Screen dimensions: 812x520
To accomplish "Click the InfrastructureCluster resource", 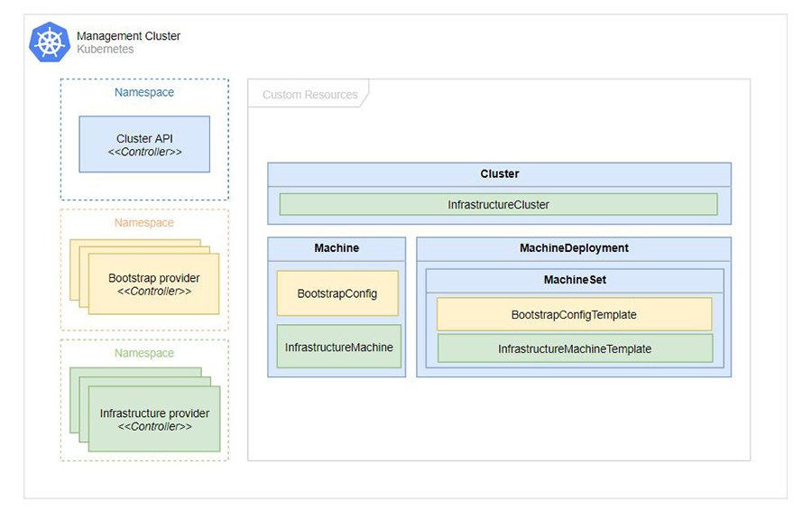I will click(498, 204).
